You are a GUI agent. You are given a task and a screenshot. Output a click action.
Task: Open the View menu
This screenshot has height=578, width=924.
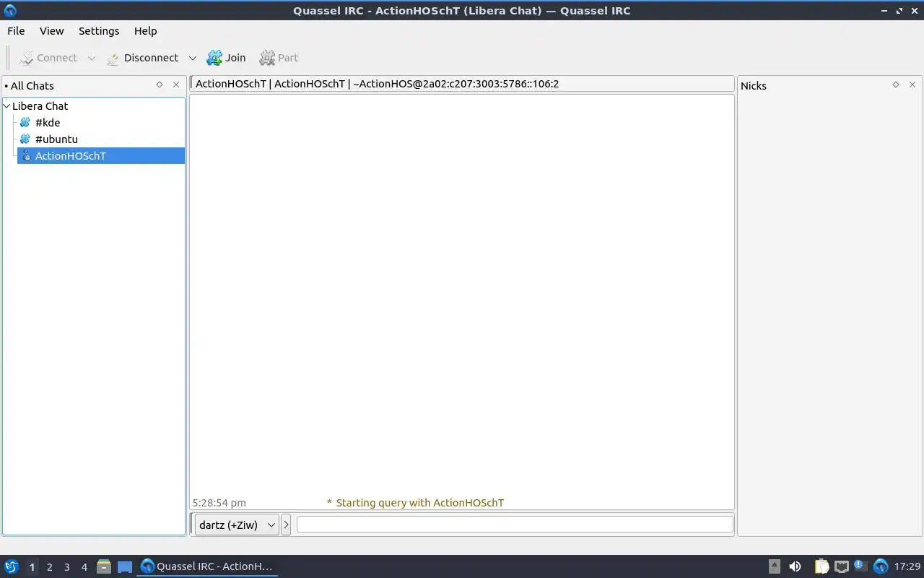[51, 31]
